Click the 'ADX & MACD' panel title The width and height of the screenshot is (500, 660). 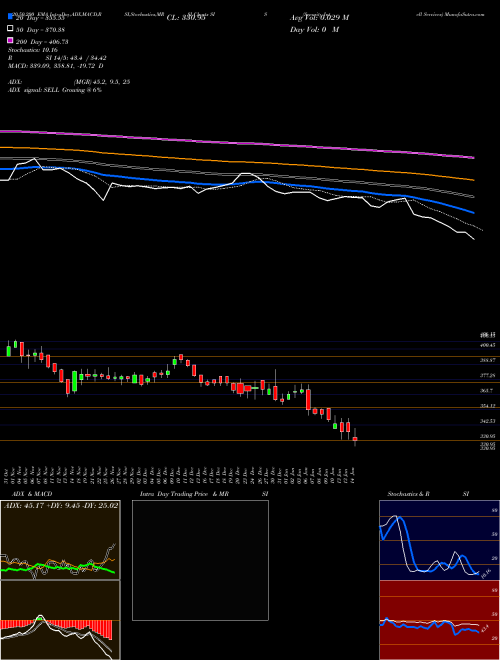tap(32, 494)
